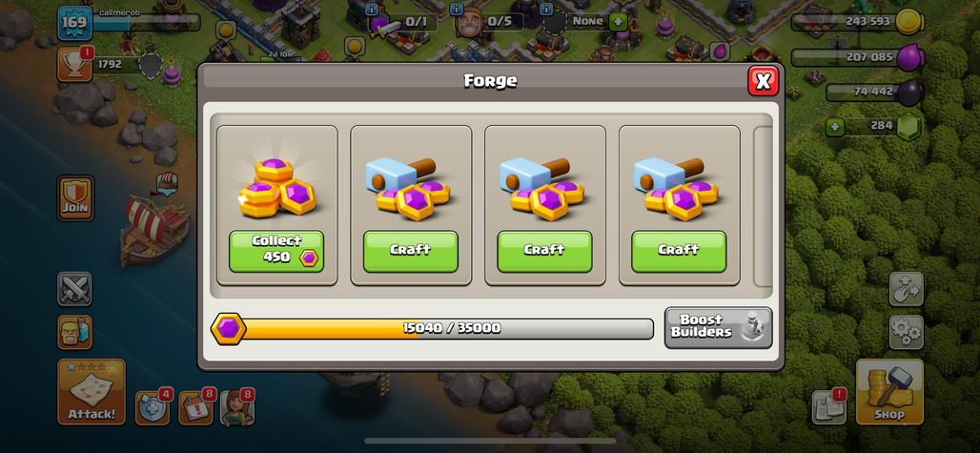The width and height of the screenshot is (980, 453).
Task: Collect 450 capital gold from Forge
Action: (276, 251)
